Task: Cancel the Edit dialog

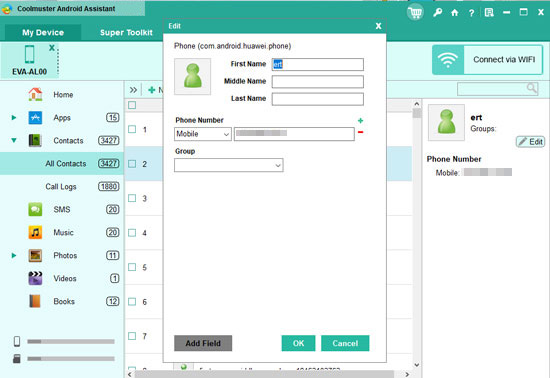Action: coord(345,343)
